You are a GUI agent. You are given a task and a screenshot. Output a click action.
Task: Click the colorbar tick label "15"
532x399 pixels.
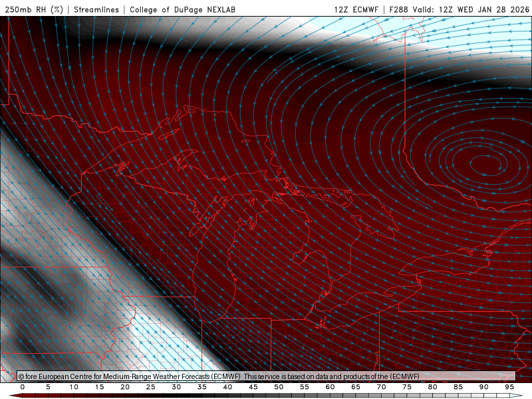(99, 387)
